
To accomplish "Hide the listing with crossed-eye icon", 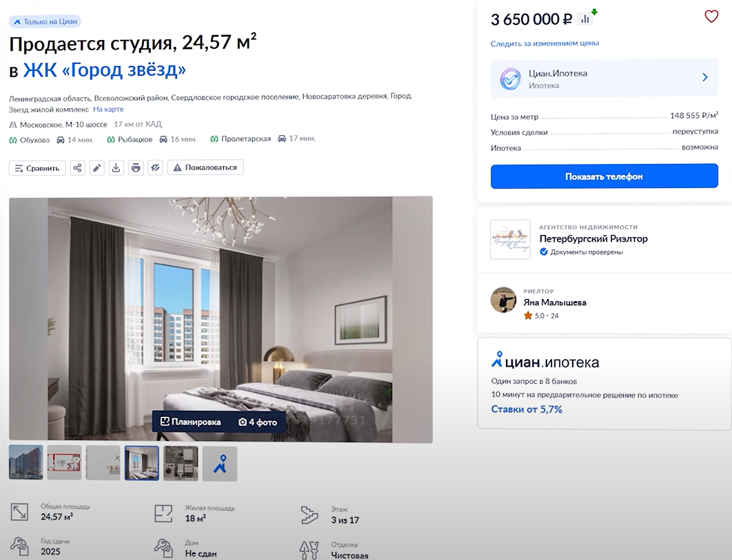I will point(155,168).
